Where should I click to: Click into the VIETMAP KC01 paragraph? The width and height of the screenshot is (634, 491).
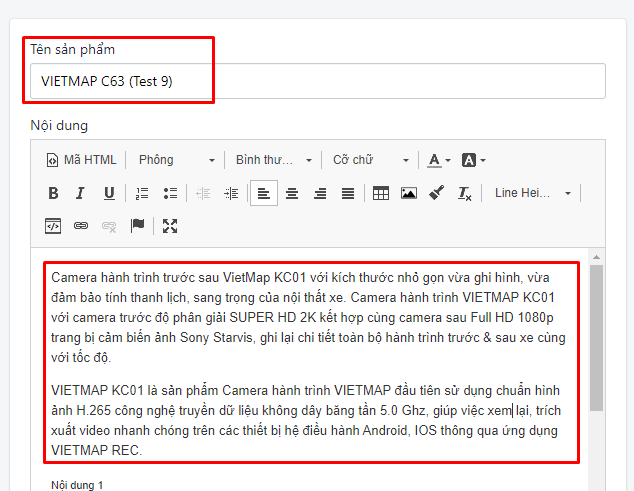[306, 420]
